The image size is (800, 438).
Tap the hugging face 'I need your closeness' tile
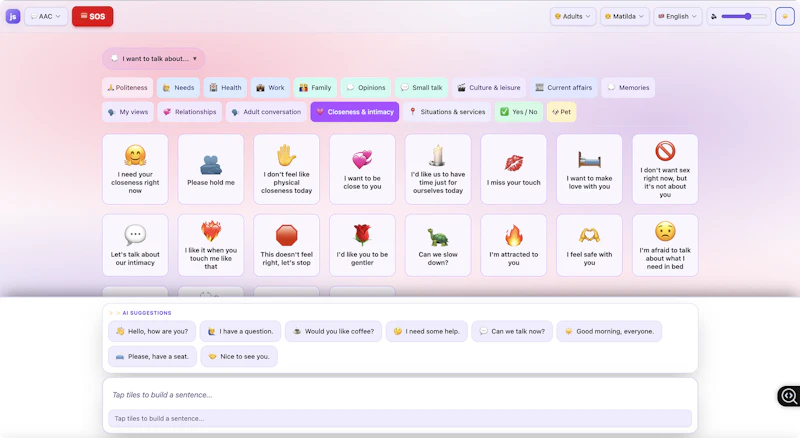tap(135, 169)
